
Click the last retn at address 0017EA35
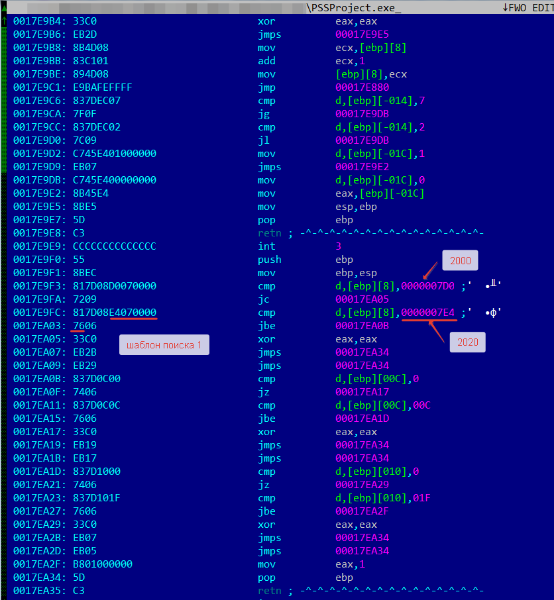click(269, 591)
